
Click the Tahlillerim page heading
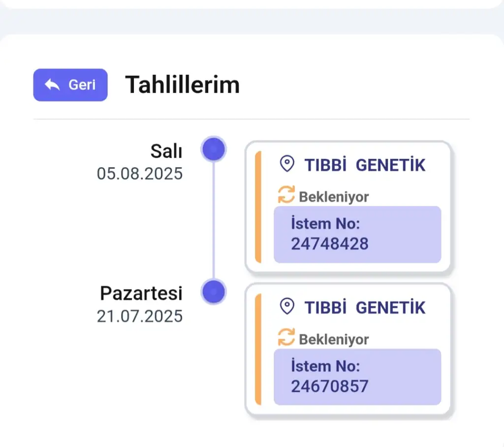click(182, 85)
